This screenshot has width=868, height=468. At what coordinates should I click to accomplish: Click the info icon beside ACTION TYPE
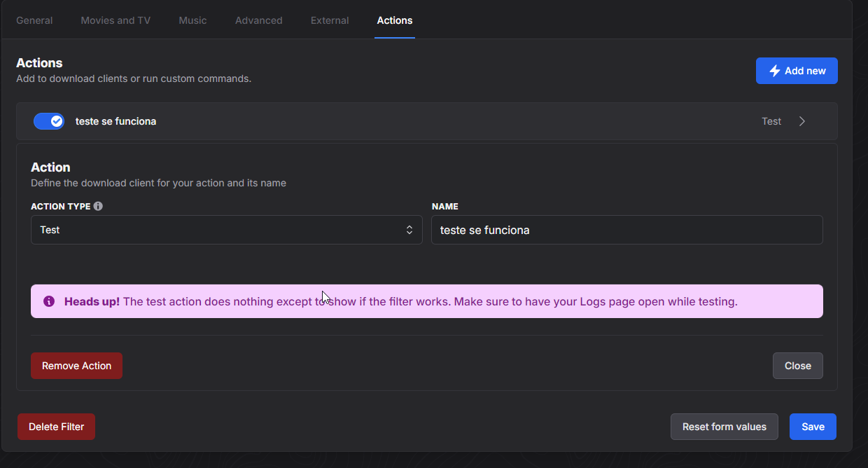coord(98,207)
